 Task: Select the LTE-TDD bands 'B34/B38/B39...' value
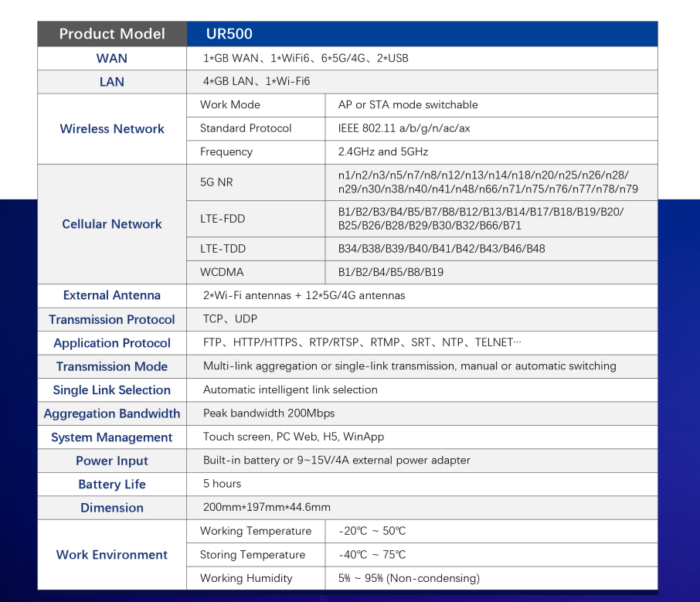[441, 249]
